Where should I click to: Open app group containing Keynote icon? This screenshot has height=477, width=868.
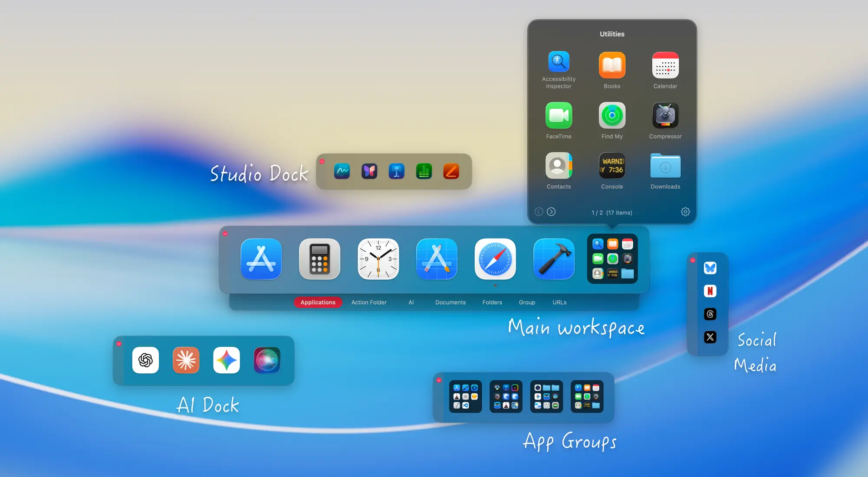(x=506, y=396)
